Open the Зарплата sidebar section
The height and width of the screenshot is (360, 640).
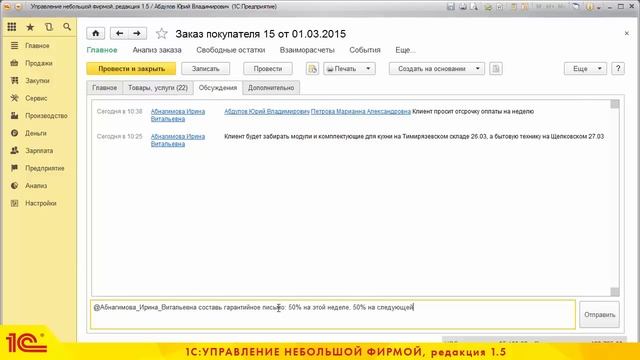(x=39, y=151)
